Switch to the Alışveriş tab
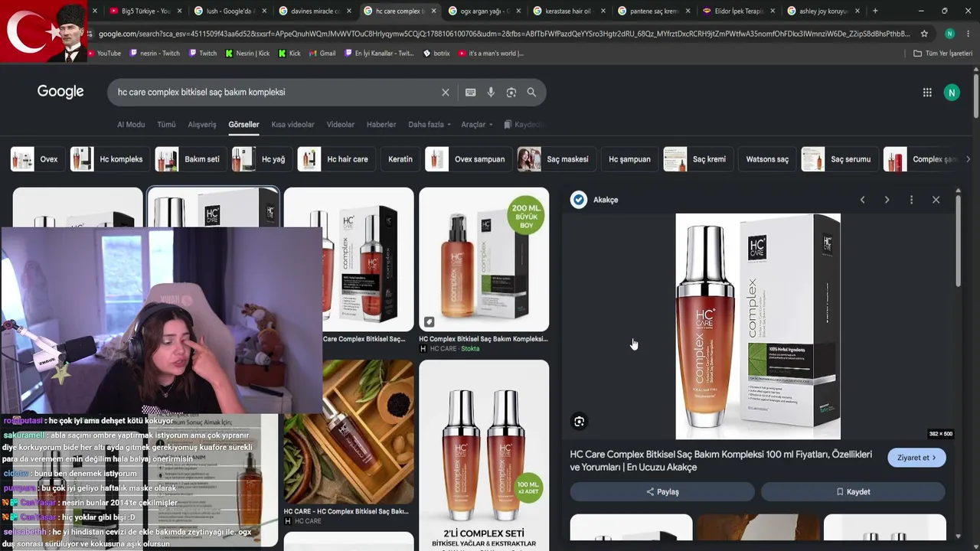 [202, 125]
